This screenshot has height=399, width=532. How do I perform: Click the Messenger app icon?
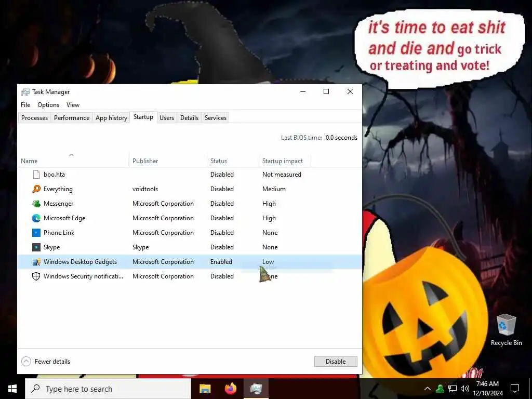pyautogui.click(x=36, y=204)
